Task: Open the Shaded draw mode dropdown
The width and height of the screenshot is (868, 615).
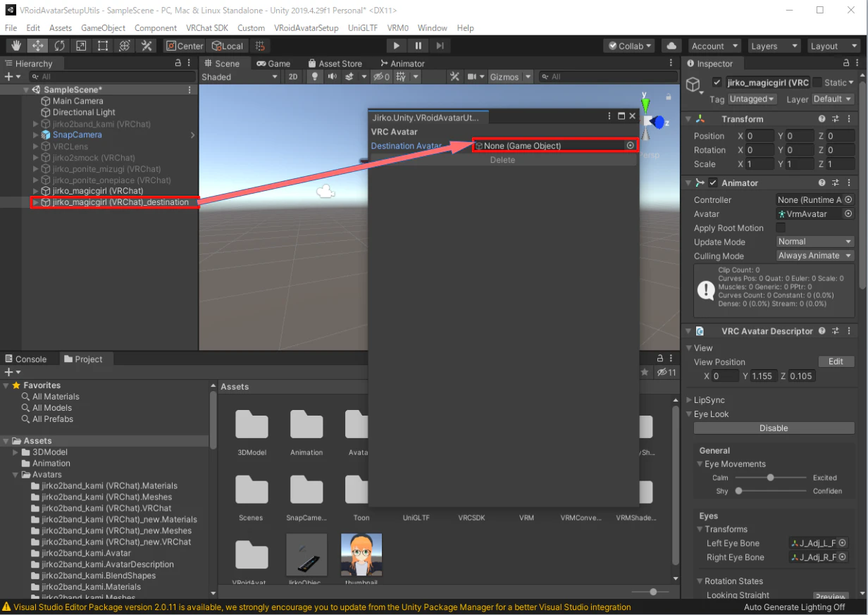Action: click(x=240, y=77)
